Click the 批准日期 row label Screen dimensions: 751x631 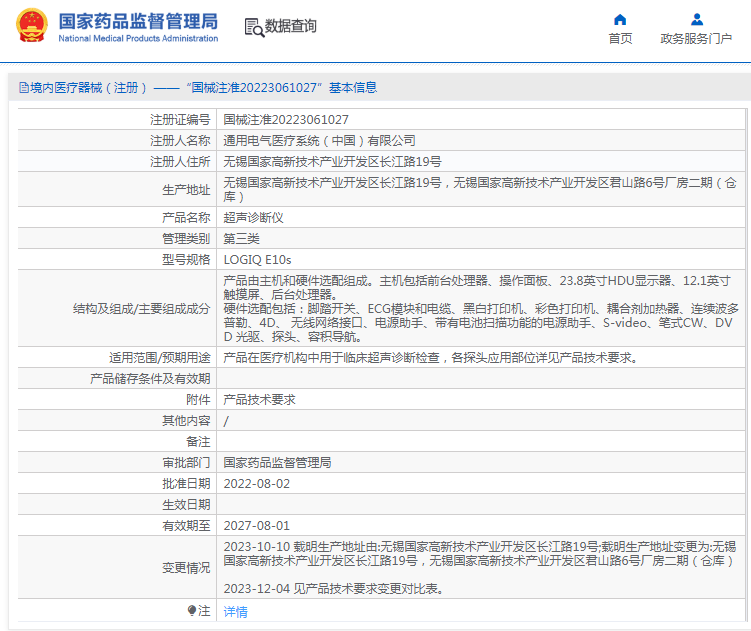pos(186,484)
